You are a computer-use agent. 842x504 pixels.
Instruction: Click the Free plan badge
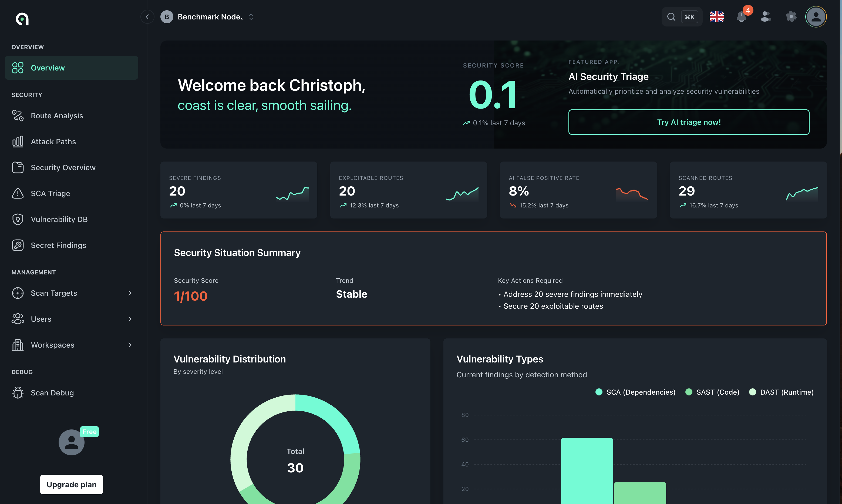point(90,432)
